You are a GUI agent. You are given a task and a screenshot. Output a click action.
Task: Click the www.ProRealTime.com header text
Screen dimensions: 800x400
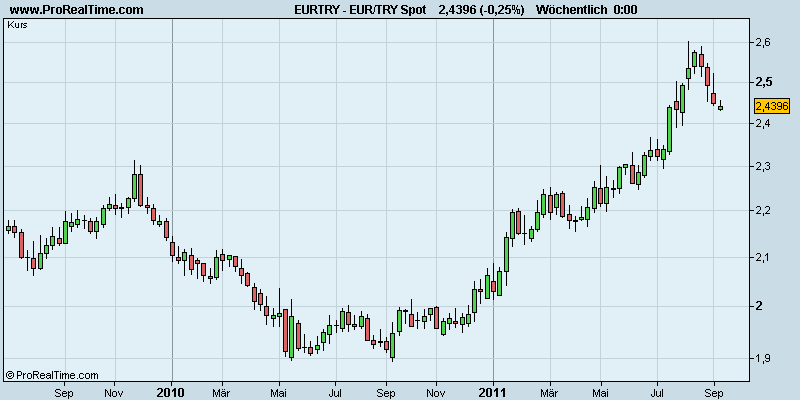(x=77, y=10)
